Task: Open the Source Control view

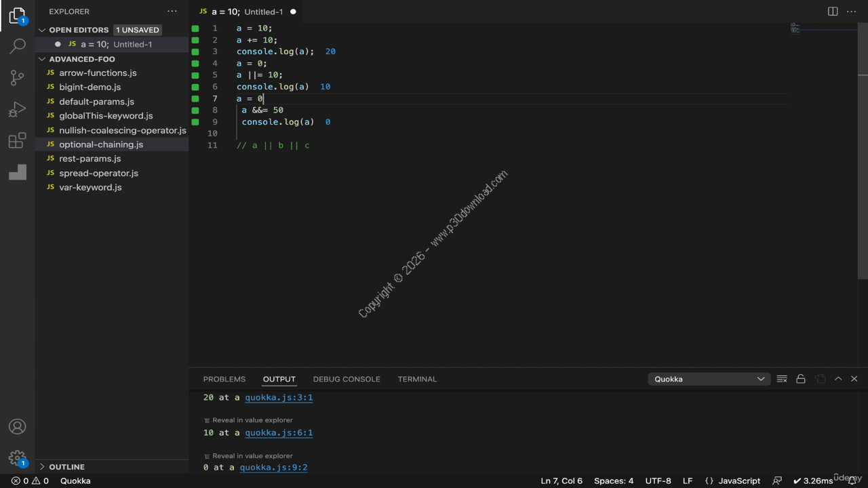Action: [x=18, y=78]
